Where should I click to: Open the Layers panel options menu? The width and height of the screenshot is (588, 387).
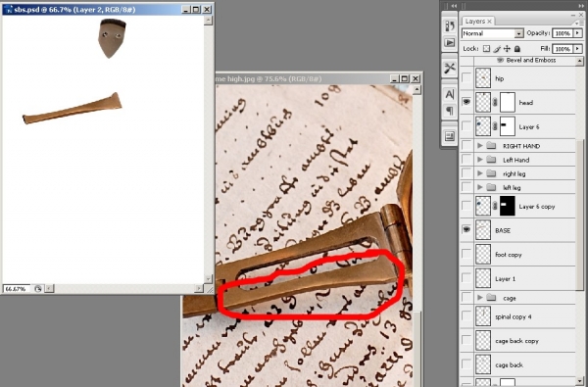point(581,23)
